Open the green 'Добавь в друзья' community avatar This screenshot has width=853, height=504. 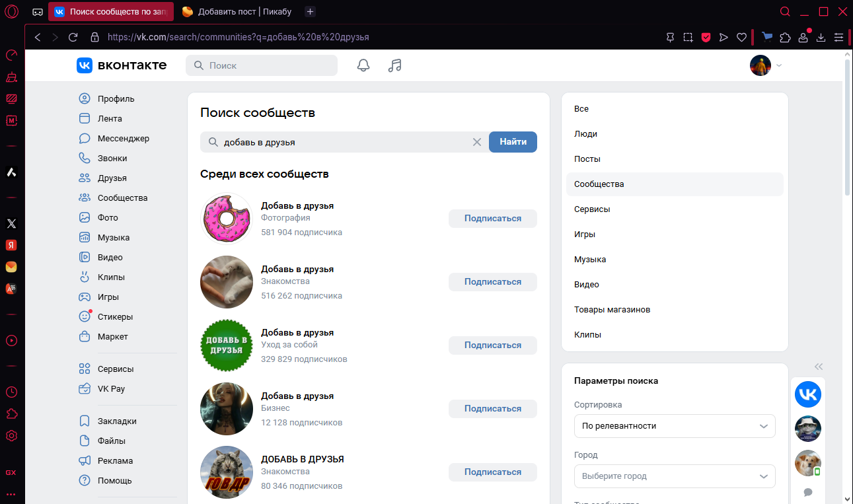227,345
